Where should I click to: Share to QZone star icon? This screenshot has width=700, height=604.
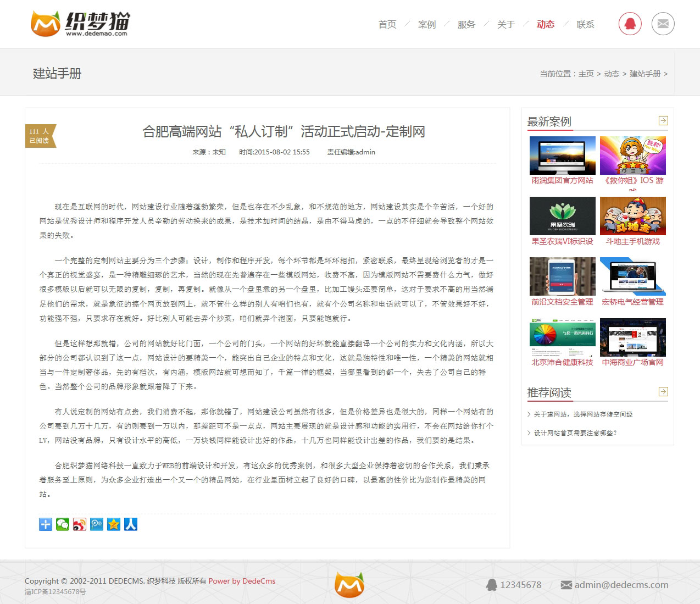[x=114, y=524]
